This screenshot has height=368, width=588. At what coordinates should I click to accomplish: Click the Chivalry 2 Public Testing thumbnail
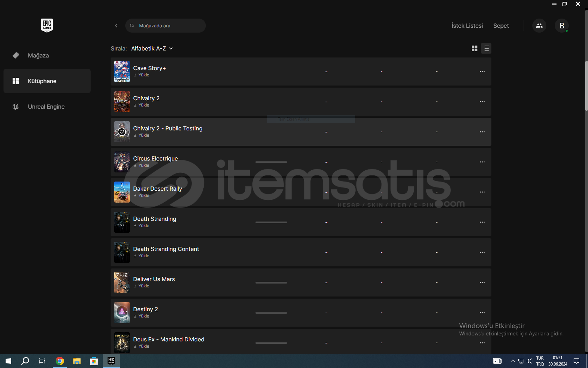pyautogui.click(x=122, y=132)
